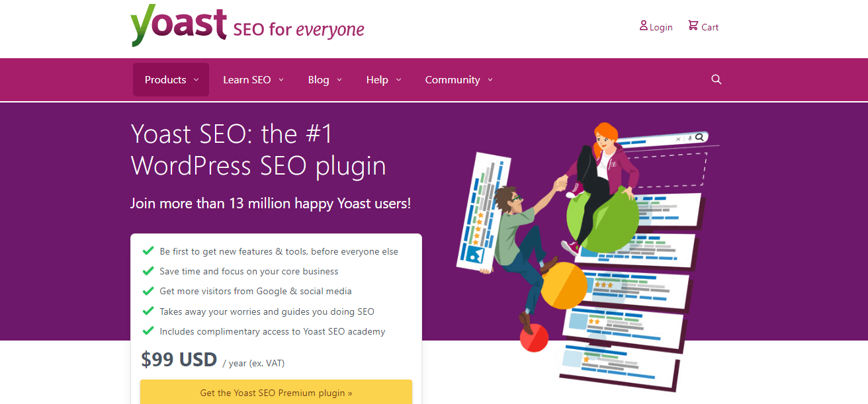Click the check mark beside 'Save time'
Viewport: 868px width, 404px height.
148,271
